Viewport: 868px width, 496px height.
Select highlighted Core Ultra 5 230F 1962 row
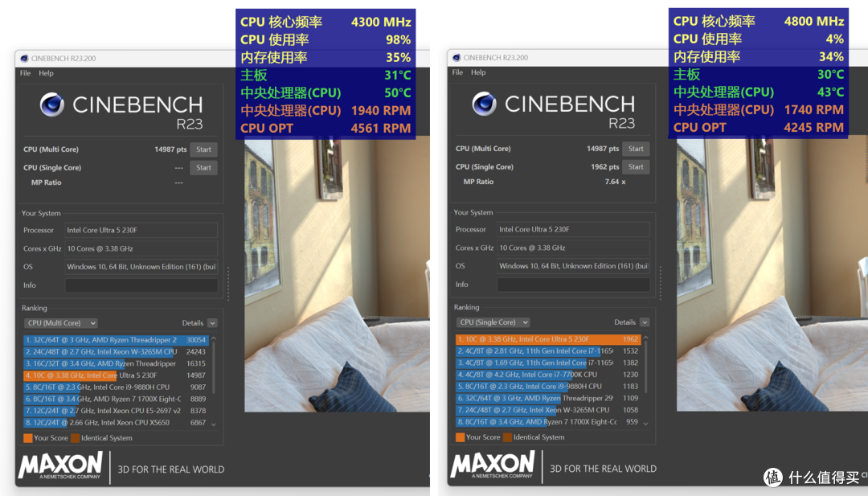tap(548, 339)
